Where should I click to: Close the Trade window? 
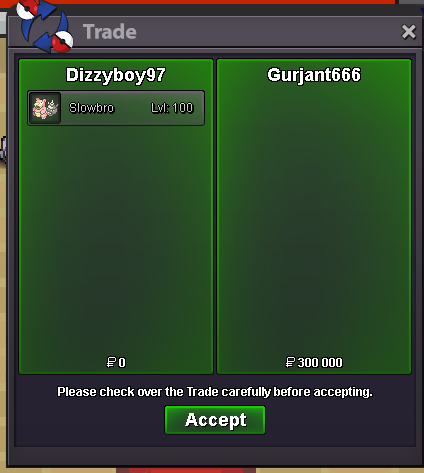[x=409, y=32]
